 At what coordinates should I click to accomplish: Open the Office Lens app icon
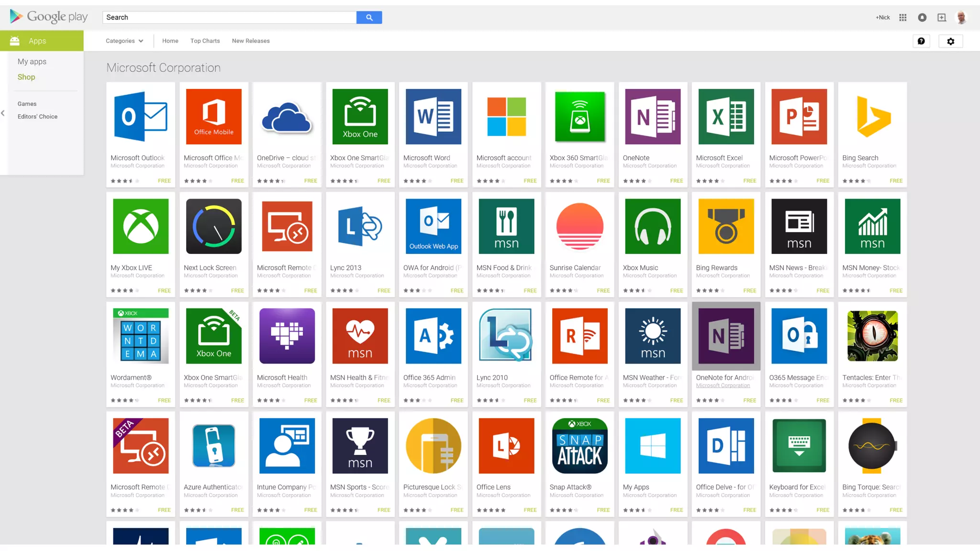pos(506,446)
